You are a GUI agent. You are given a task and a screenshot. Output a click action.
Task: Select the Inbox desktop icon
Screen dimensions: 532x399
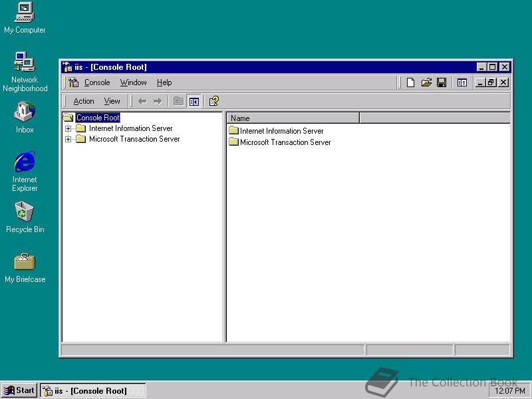(x=25, y=117)
